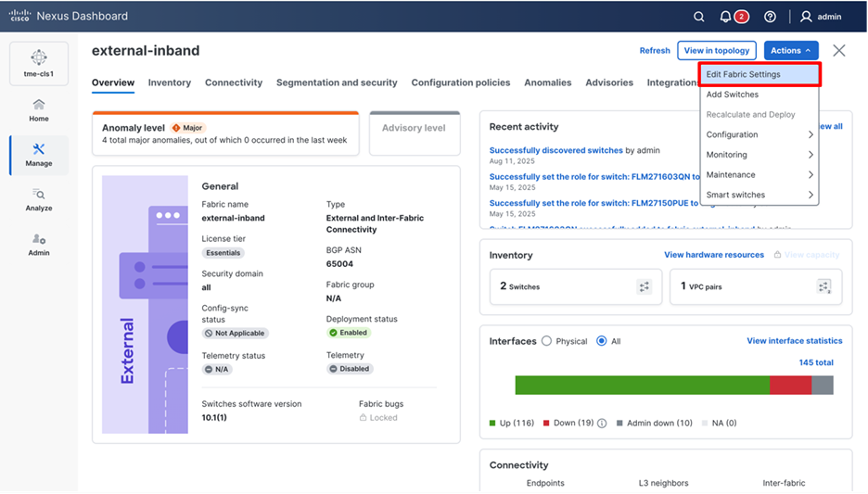Open View interface statistics link
868x494 pixels.
pos(795,341)
